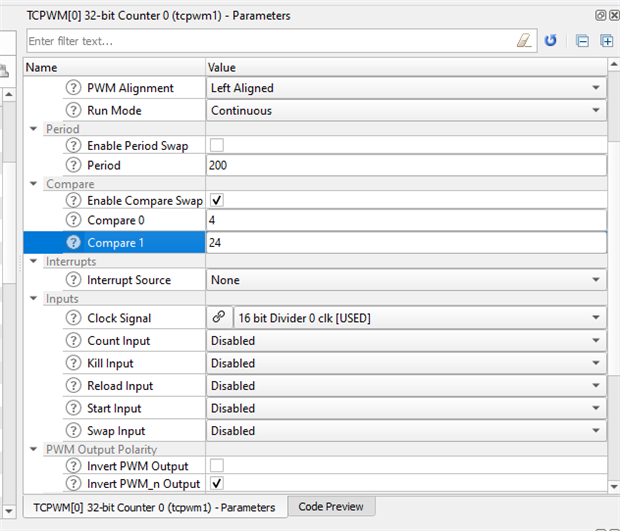The width and height of the screenshot is (620, 531).
Task: Enable the Period Swap checkbox
Action: (x=217, y=146)
